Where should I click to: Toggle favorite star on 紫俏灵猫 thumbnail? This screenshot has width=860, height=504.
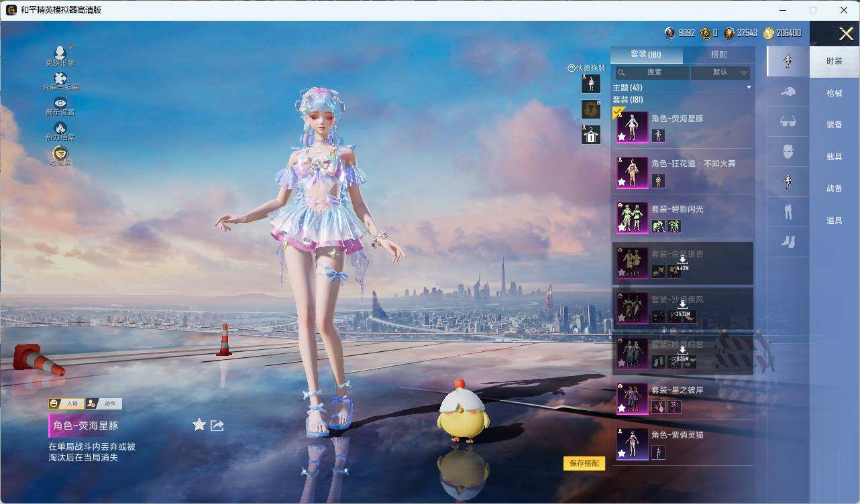(622, 454)
